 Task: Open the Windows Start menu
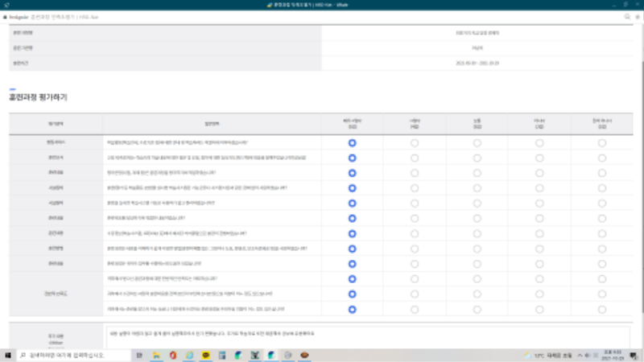click(7, 355)
